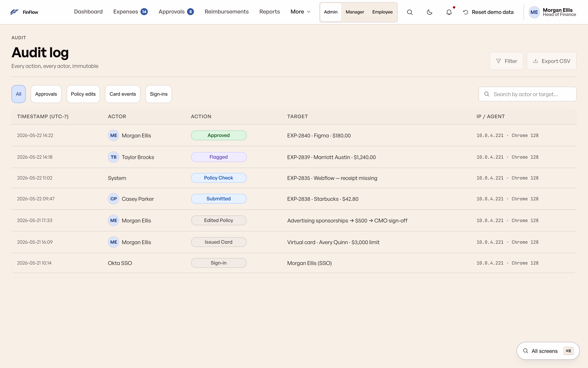Image resolution: width=588 pixels, height=368 pixels.
Task: Click target EXP-2839 · Marriott Austin · $1,240.00
Action: (331, 157)
